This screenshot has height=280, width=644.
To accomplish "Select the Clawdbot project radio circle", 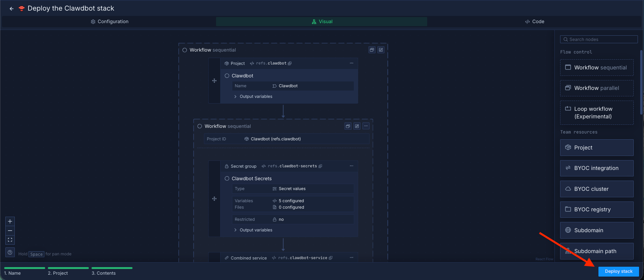I will pyautogui.click(x=227, y=76).
